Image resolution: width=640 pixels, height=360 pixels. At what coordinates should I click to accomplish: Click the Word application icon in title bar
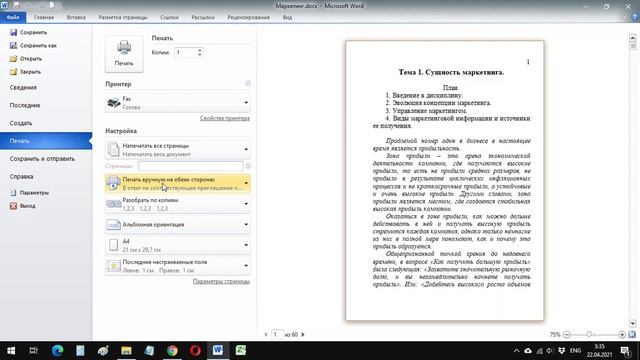point(4,5)
